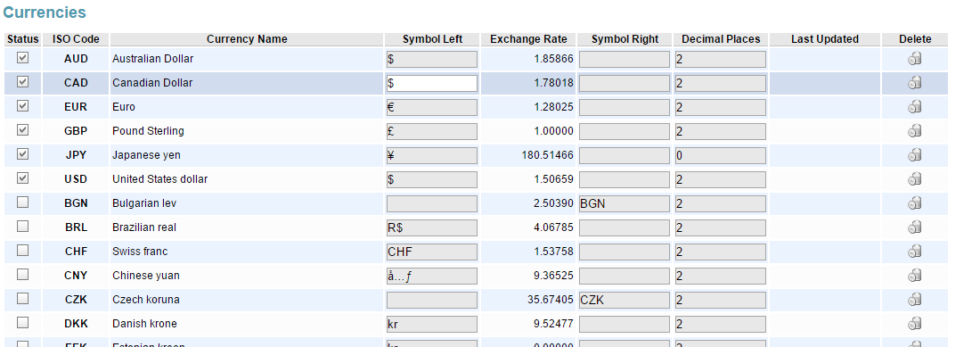Screen dimensions: 980x347
Task: Click ISO Code column header
Action: coord(76,38)
